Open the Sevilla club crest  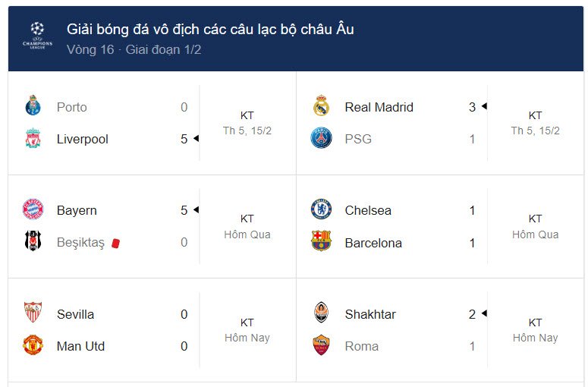pyautogui.click(x=33, y=312)
